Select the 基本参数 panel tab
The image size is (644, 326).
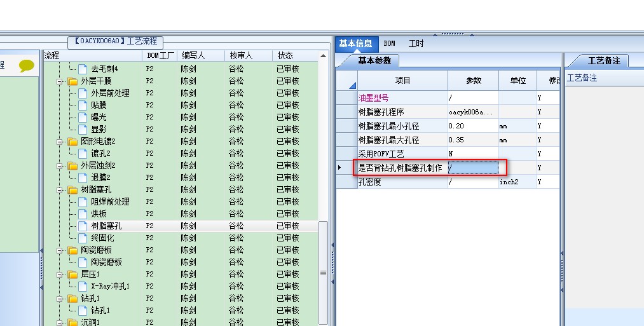(374, 61)
